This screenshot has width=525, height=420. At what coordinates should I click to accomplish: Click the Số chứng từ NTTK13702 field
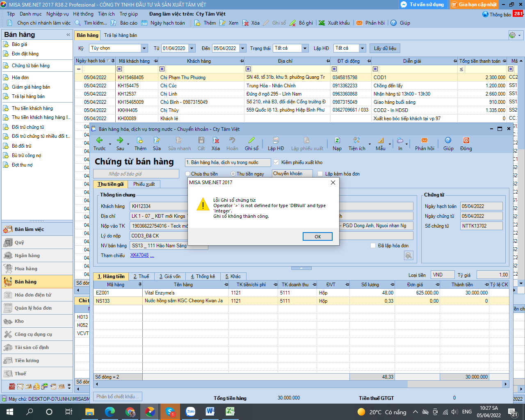(x=482, y=226)
